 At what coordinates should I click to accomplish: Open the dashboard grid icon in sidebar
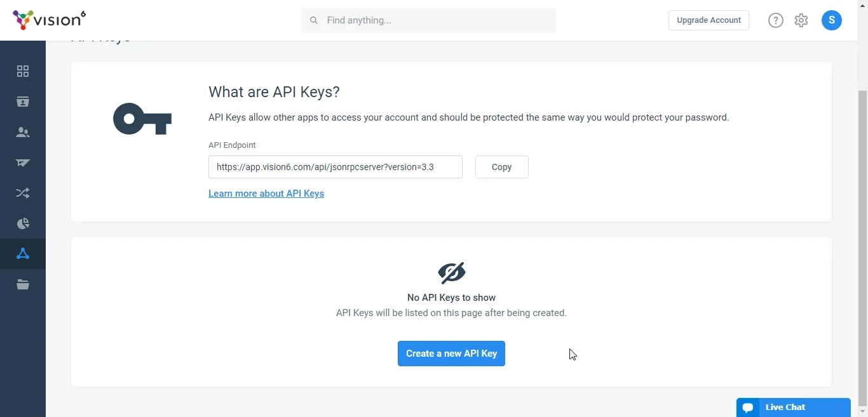point(23,71)
